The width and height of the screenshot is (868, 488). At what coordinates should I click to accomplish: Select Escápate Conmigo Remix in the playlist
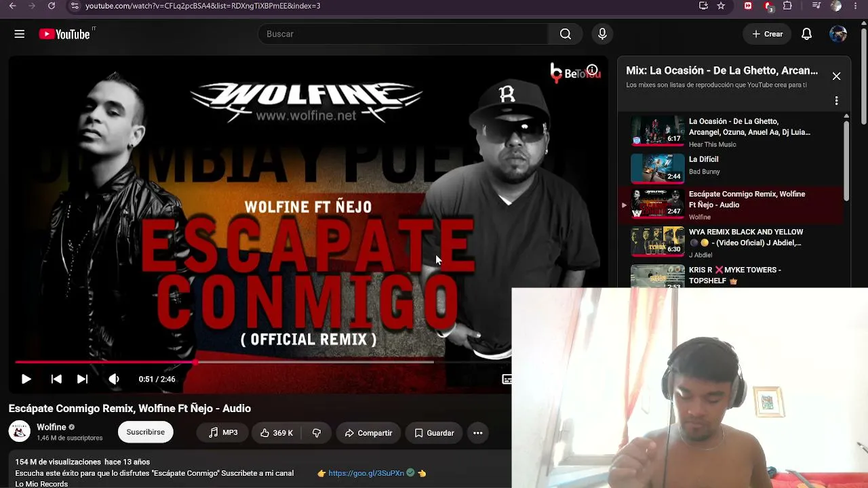[x=747, y=199]
